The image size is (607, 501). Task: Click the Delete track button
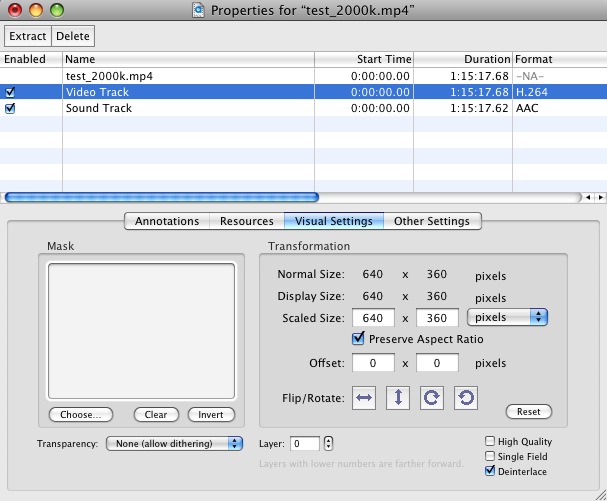(73, 36)
